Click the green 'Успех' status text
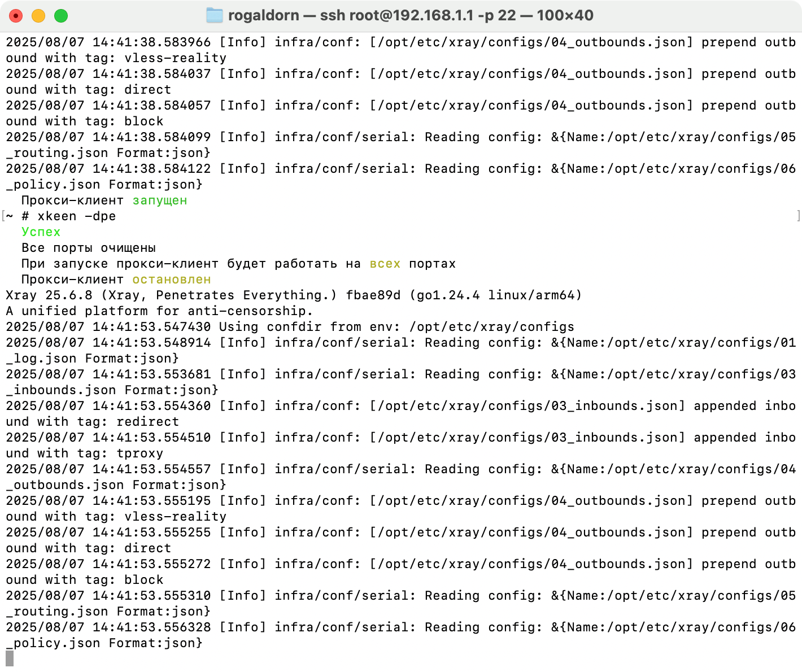Viewport: 802px width, 672px height. pos(41,232)
